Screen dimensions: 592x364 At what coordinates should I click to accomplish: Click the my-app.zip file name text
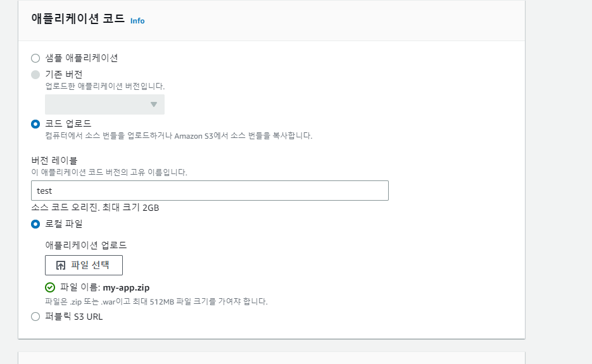tap(126, 288)
